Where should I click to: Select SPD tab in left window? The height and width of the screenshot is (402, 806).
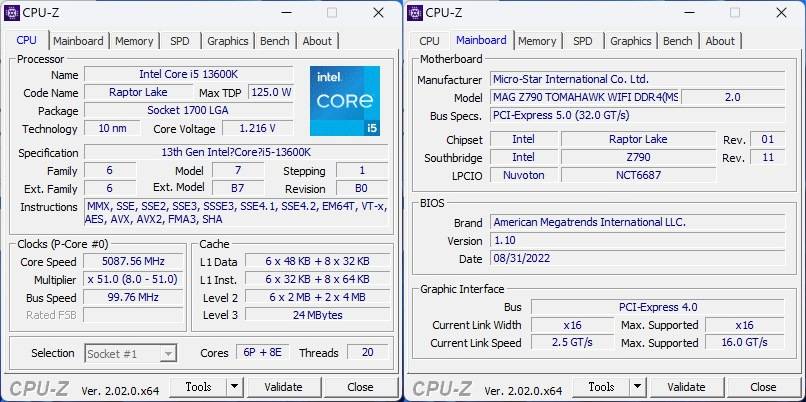[x=179, y=41]
